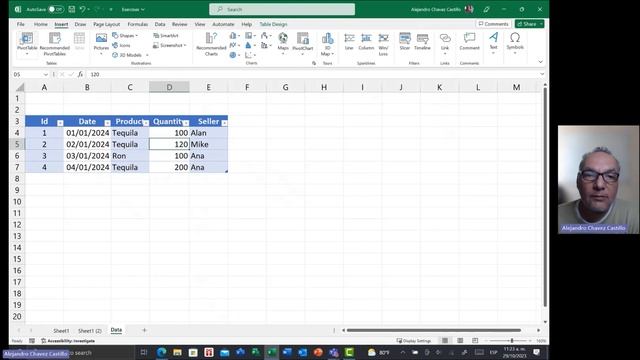Click the Save icon in title bar
The image size is (640, 360).
(72, 9)
